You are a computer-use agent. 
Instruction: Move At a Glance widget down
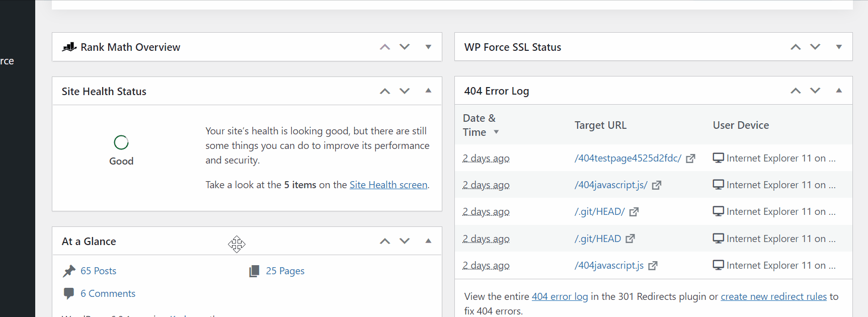(x=405, y=241)
